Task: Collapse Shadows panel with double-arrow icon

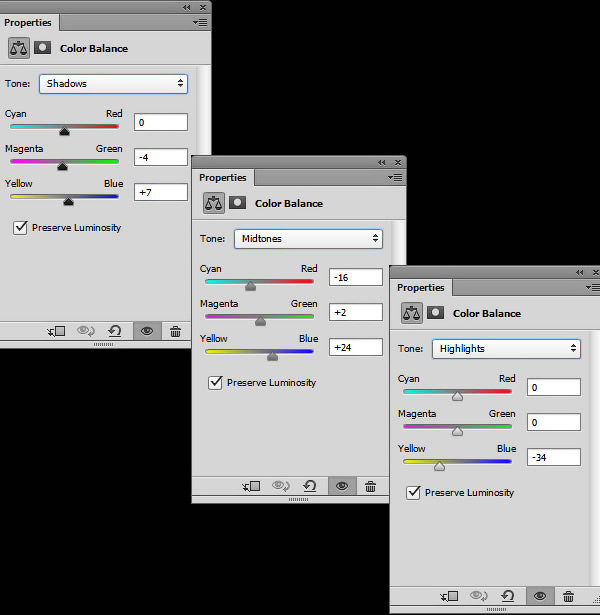Action: (187, 7)
